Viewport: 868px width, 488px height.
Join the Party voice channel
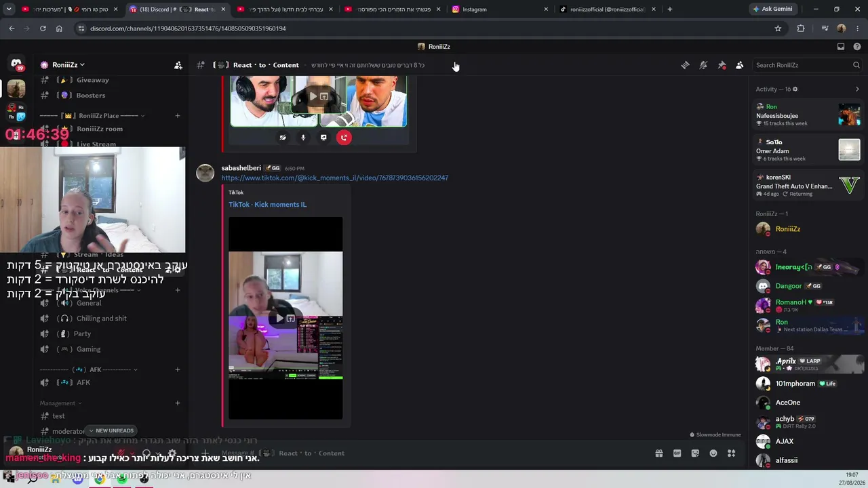tap(82, 333)
